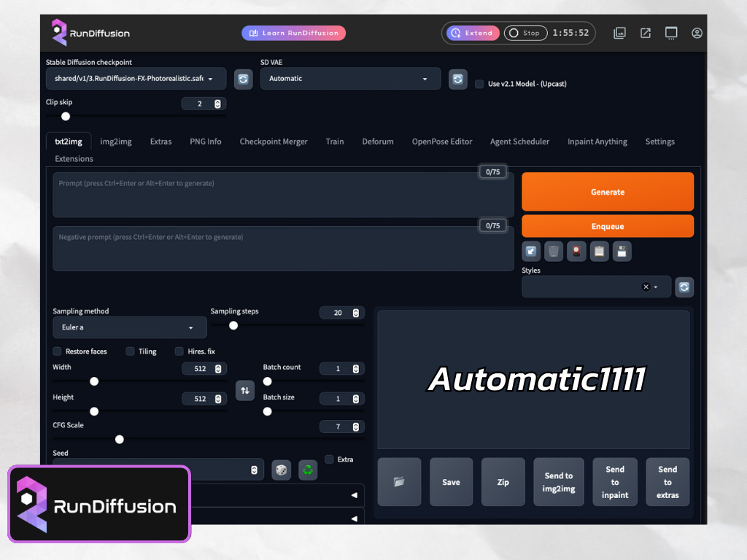Swap width and height values with arrow icon
Image resolution: width=747 pixels, height=560 pixels.
[244, 391]
